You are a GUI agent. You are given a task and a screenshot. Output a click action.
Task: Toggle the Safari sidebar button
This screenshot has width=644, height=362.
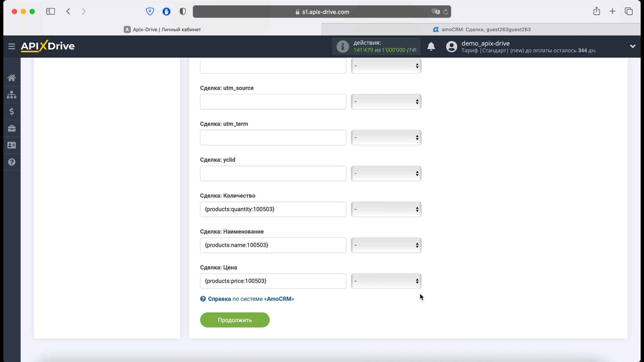51,11
